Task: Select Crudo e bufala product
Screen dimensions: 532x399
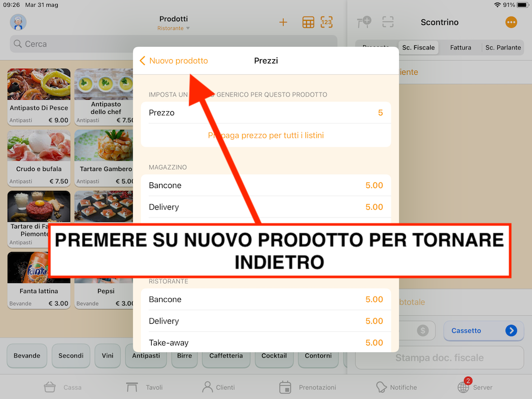Action: click(38, 158)
